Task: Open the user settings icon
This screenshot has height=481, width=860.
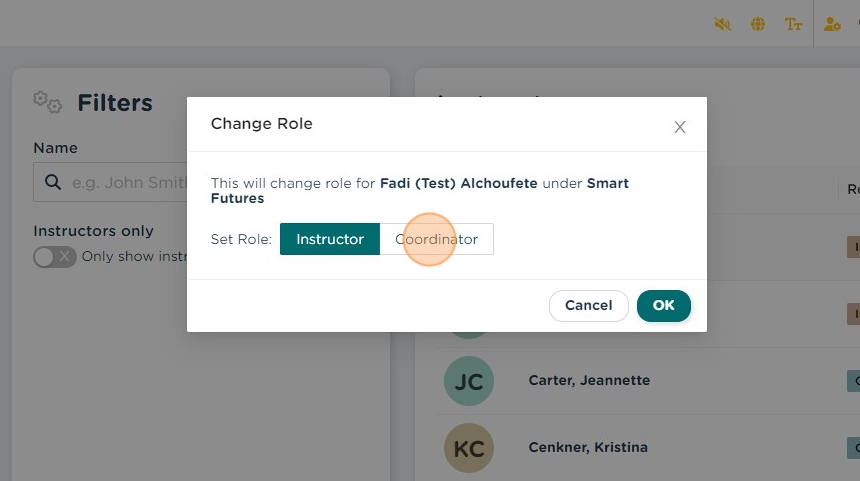Action: pos(832,24)
